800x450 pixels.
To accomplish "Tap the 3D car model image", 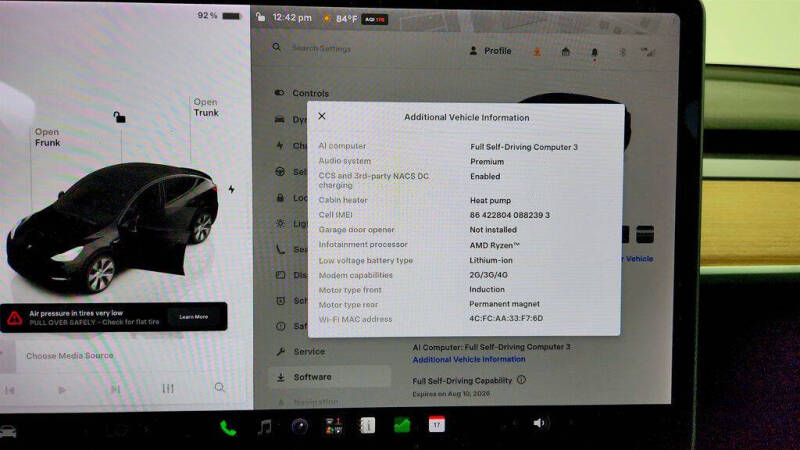I will [x=113, y=226].
